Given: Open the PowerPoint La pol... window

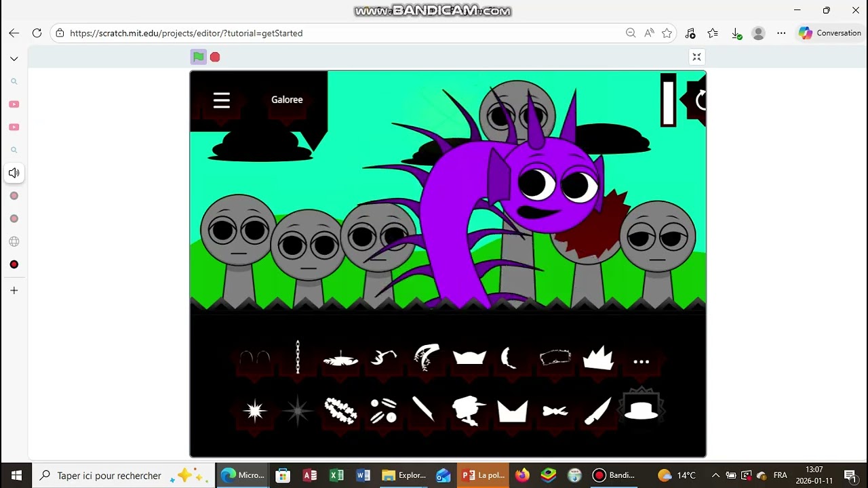Looking at the screenshot, I should [484, 475].
